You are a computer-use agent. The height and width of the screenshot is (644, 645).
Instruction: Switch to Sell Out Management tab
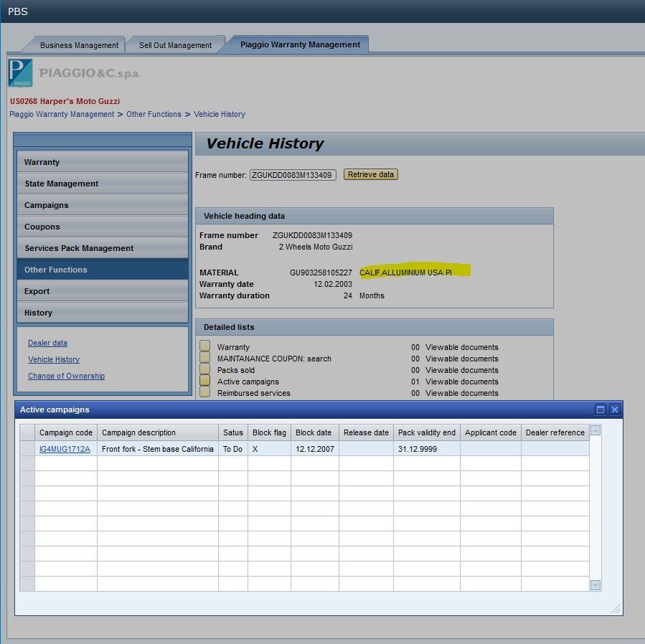pos(175,45)
